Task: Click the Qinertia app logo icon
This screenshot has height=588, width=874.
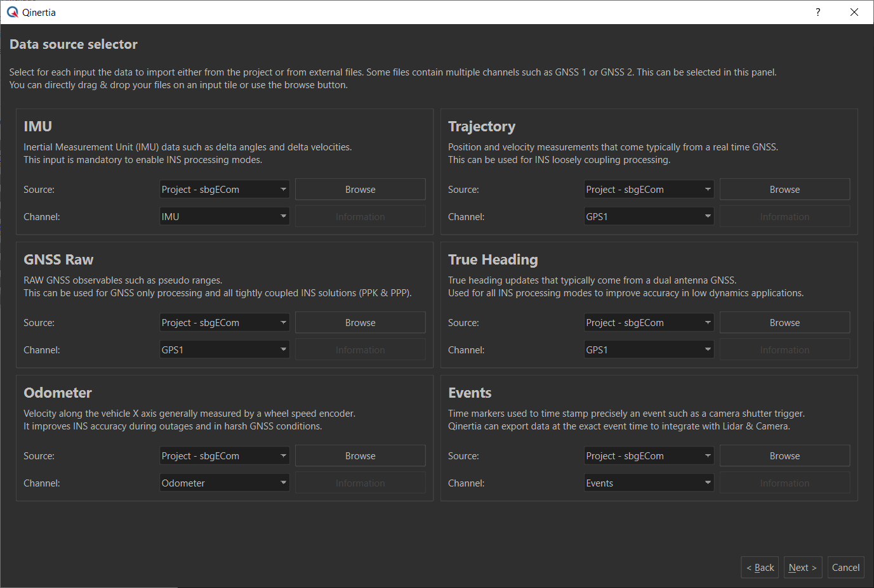Action: coord(12,12)
